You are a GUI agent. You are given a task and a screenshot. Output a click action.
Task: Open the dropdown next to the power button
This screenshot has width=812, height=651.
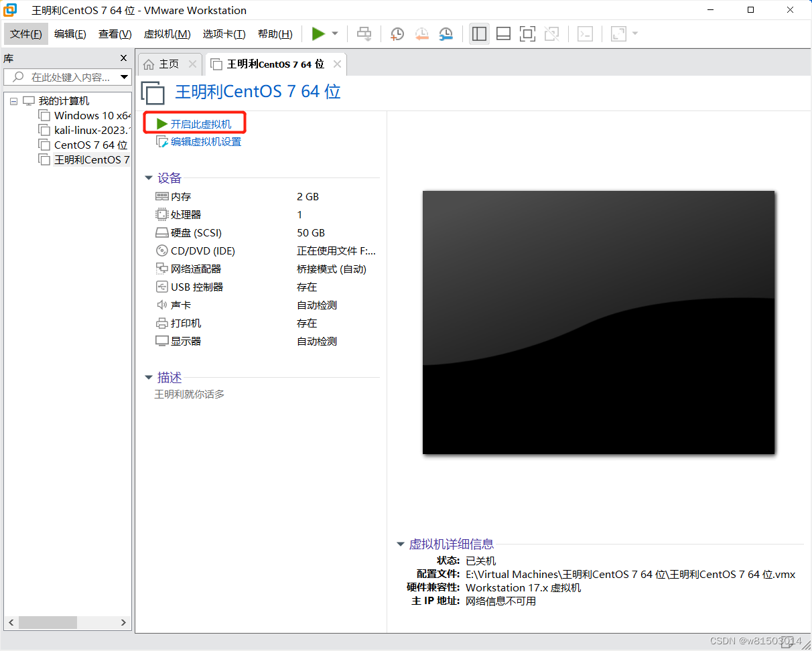click(334, 33)
